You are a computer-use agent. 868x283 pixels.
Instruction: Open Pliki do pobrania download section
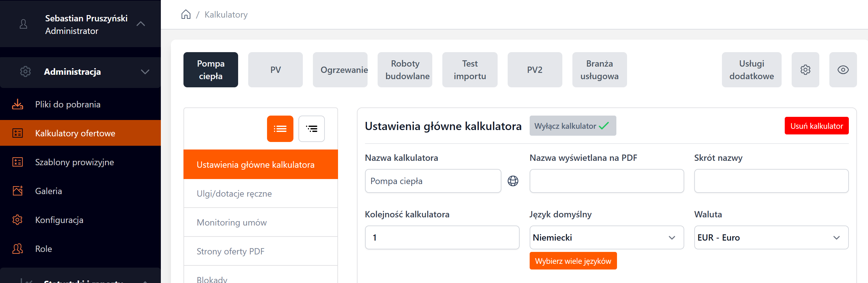[68, 105]
